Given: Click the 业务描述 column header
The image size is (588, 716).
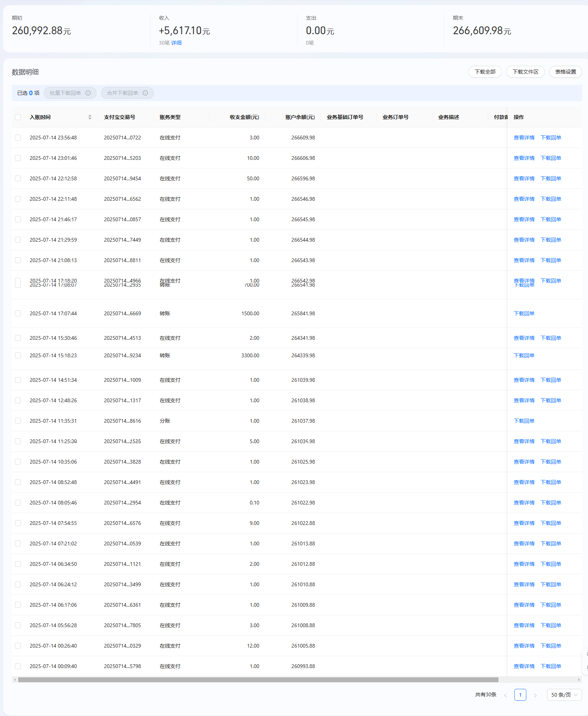Looking at the screenshot, I should tap(449, 117).
